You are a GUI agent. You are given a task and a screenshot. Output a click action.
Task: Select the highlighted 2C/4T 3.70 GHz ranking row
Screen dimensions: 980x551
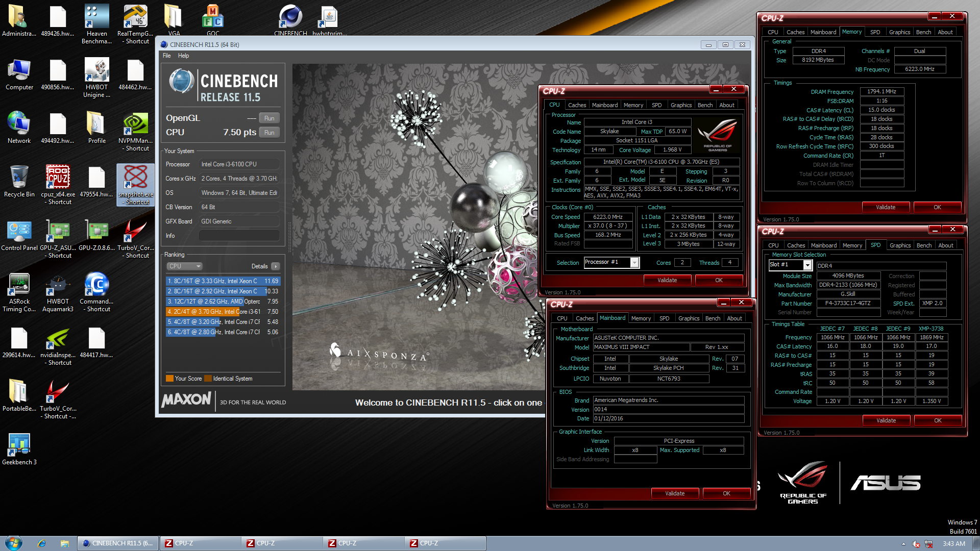point(223,312)
